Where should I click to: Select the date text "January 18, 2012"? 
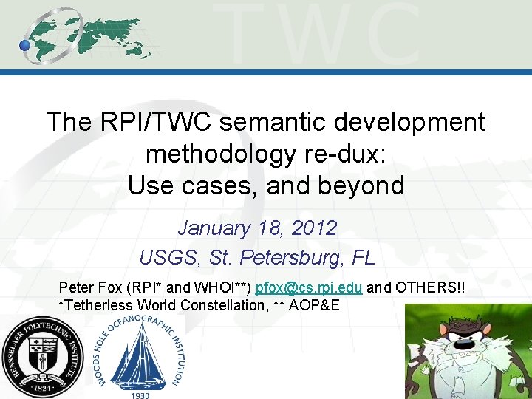(258, 228)
